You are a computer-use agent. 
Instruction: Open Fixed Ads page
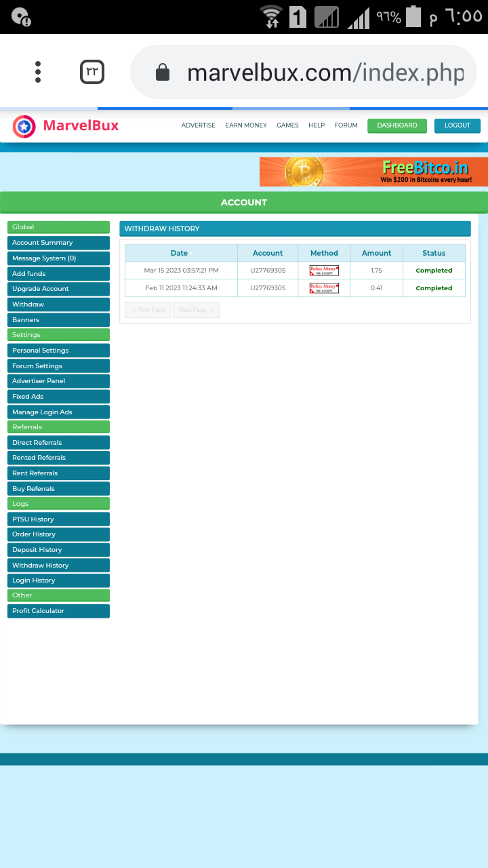58,397
